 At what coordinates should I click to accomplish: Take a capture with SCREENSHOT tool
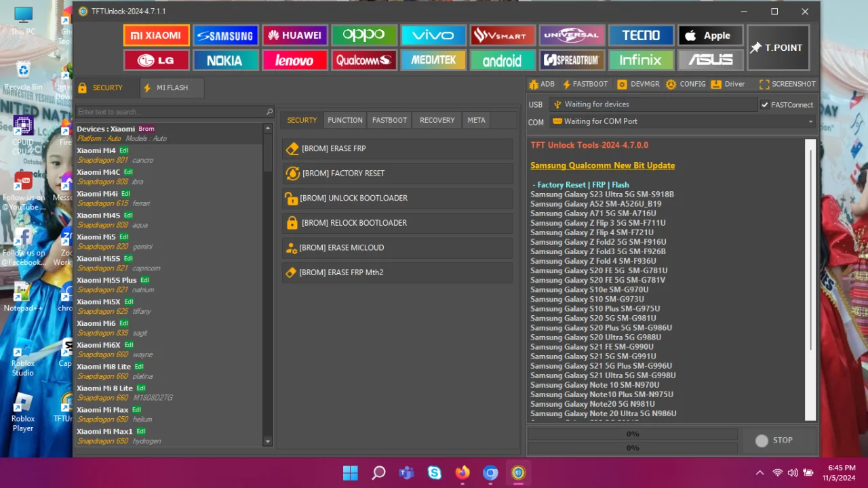[x=787, y=84]
